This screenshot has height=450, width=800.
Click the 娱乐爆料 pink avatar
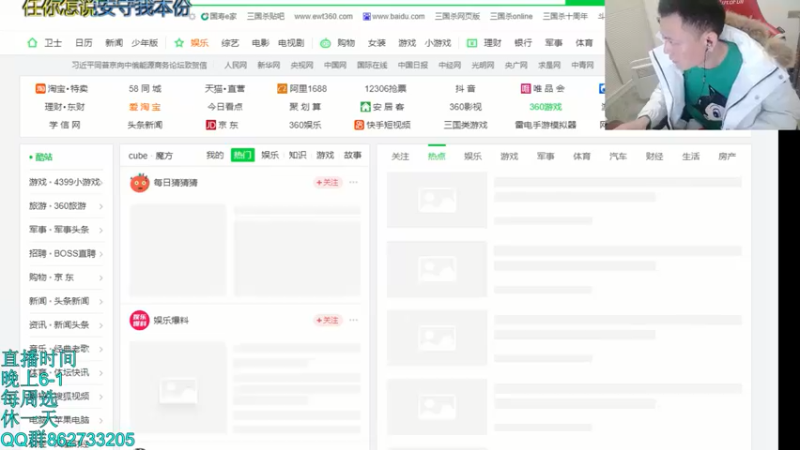point(139,320)
